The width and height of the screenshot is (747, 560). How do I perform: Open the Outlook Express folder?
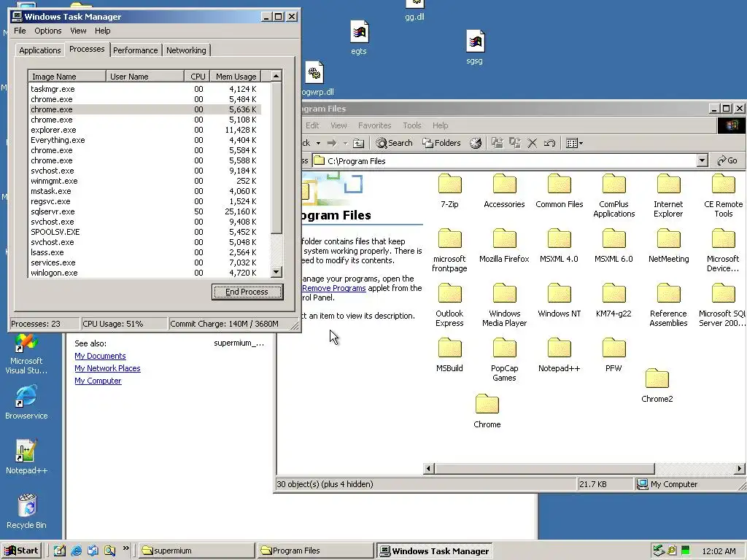point(449,306)
